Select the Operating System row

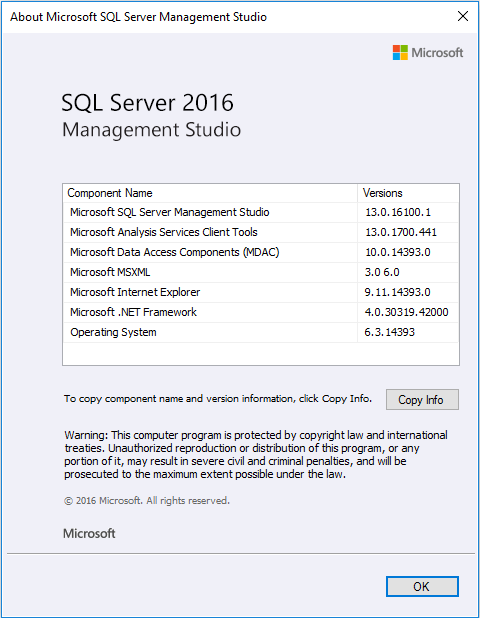point(261,332)
